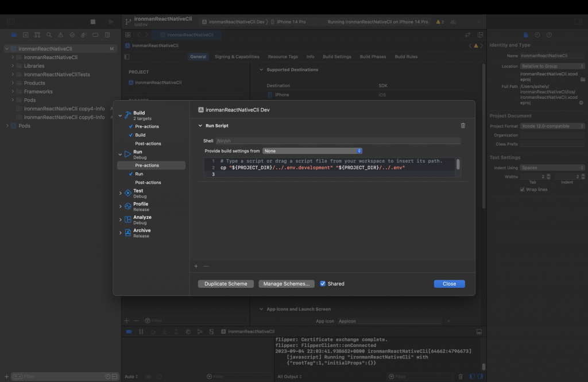This screenshot has height=382, width=588.
Task: Toggle the Wrap lines checkbox
Action: pos(522,190)
